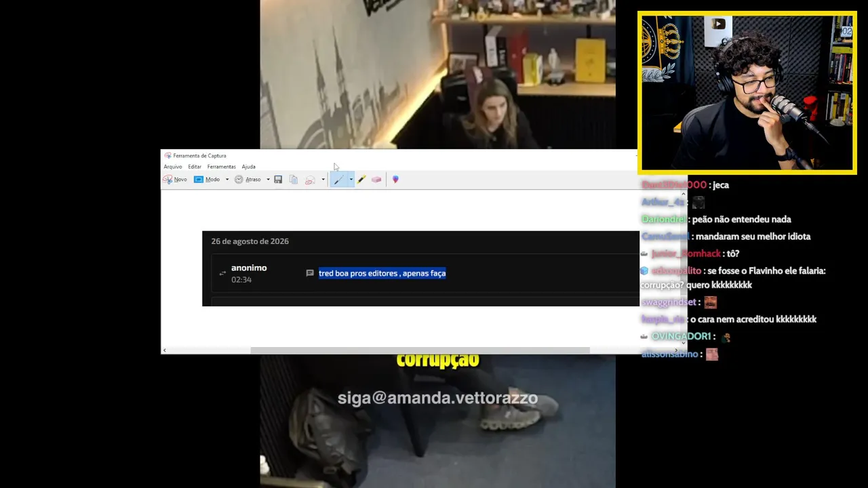Click the left arrow of horizontal scrollbar
Viewport: 868px width, 488px height.
[164, 350]
